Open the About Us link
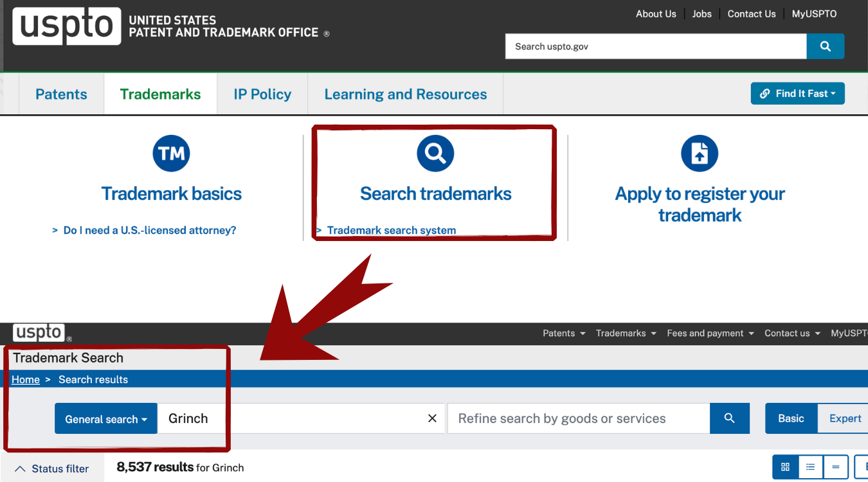Image resolution: width=868 pixels, height=482 pixels. [656, 13]
